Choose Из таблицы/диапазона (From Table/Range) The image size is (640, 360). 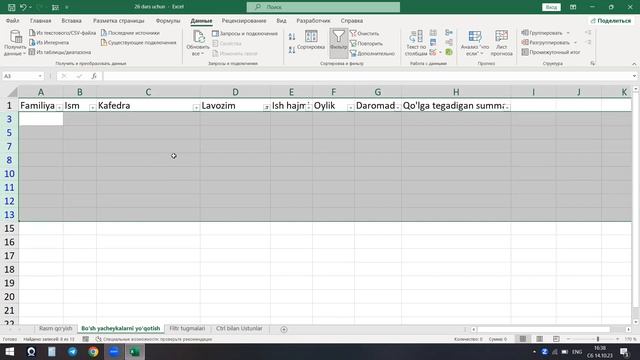(x=60, y=52)
